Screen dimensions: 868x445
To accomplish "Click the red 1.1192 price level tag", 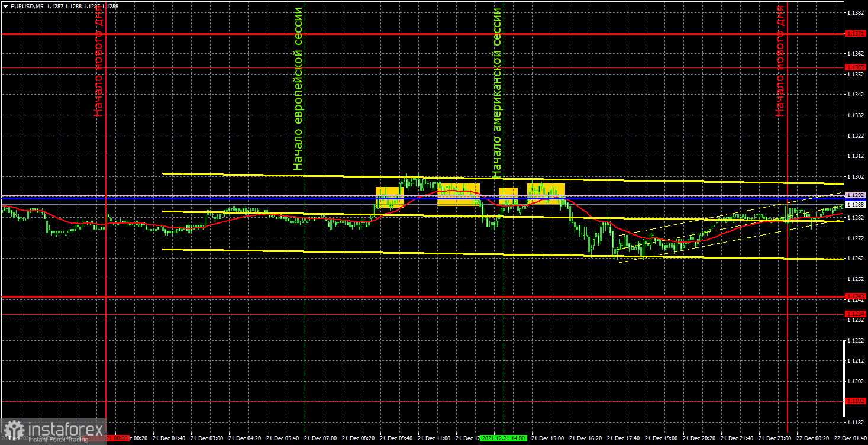I will [856, 401].
